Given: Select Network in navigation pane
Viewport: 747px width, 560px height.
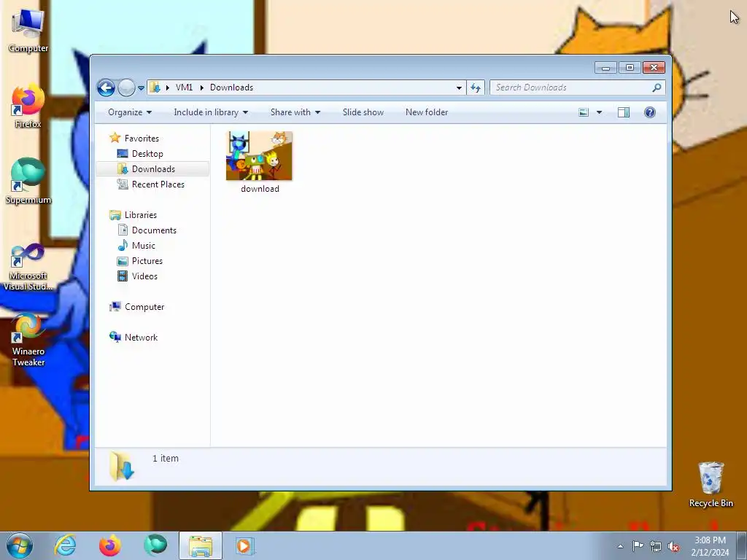Looking at the screenshot, I should [141, 338].
